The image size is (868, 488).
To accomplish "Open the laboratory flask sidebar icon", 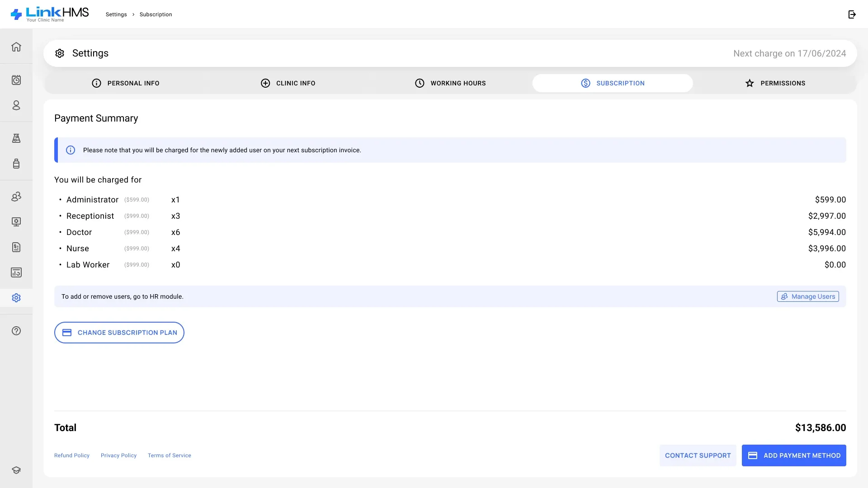I will coord(16,138).
